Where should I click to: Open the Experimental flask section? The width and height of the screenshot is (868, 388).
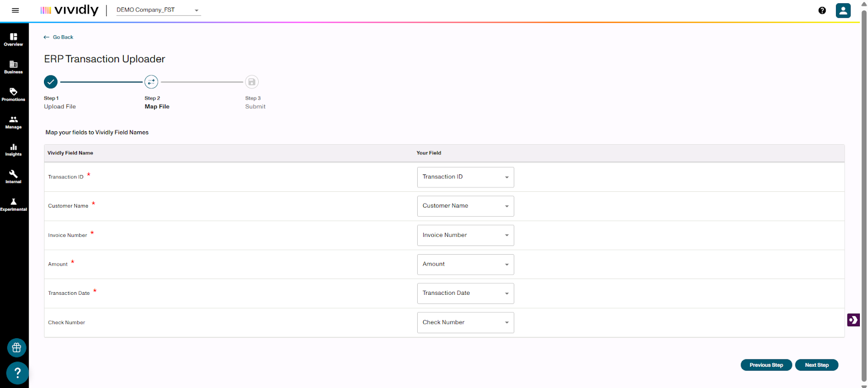point(14,204)
